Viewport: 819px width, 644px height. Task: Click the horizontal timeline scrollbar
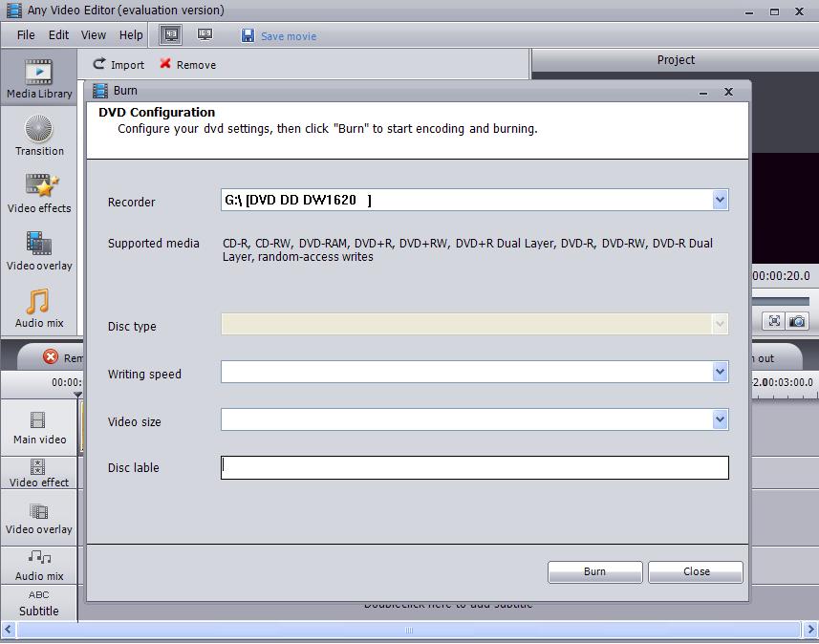pos(409,630)
